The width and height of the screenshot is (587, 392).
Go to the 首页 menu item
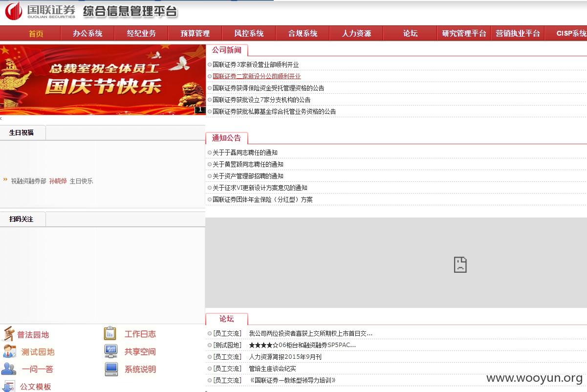[x=36, y=34]
